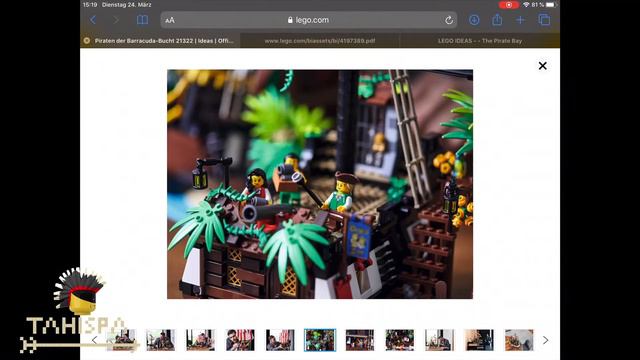Image resolution: width=640 pixels, height=360 pixels.
Task: Select the highlighted green foliage thumbnail
Action: pyautogui.click(x=320, y=340)
